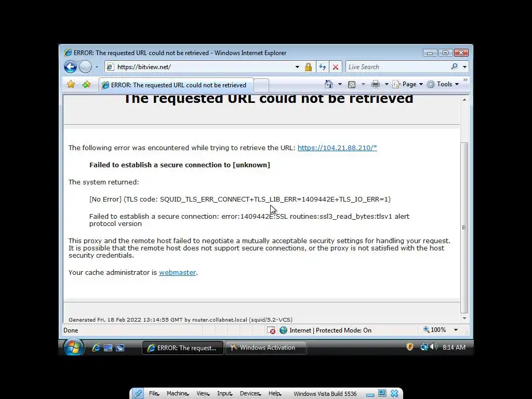Image resolution: width=532 pixels, height=399 pixels.
Task: Open the recent pages dropdown arrow
Action: 97,67
